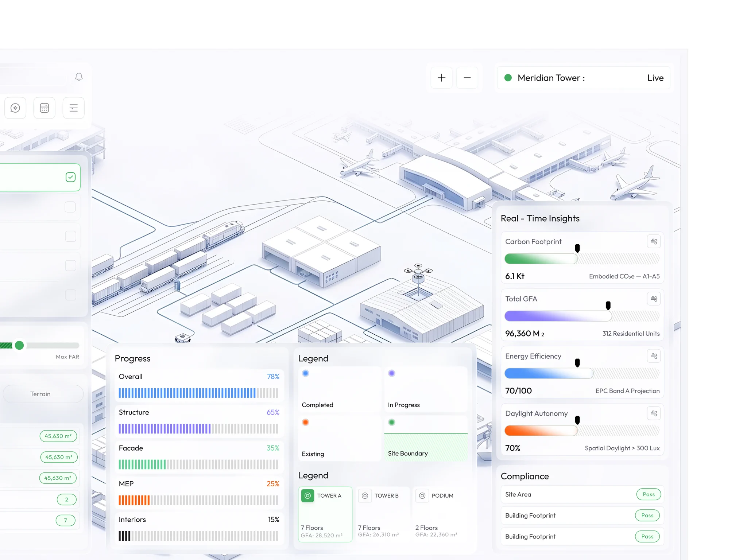Click the Facade progress bar

point(198,464)
